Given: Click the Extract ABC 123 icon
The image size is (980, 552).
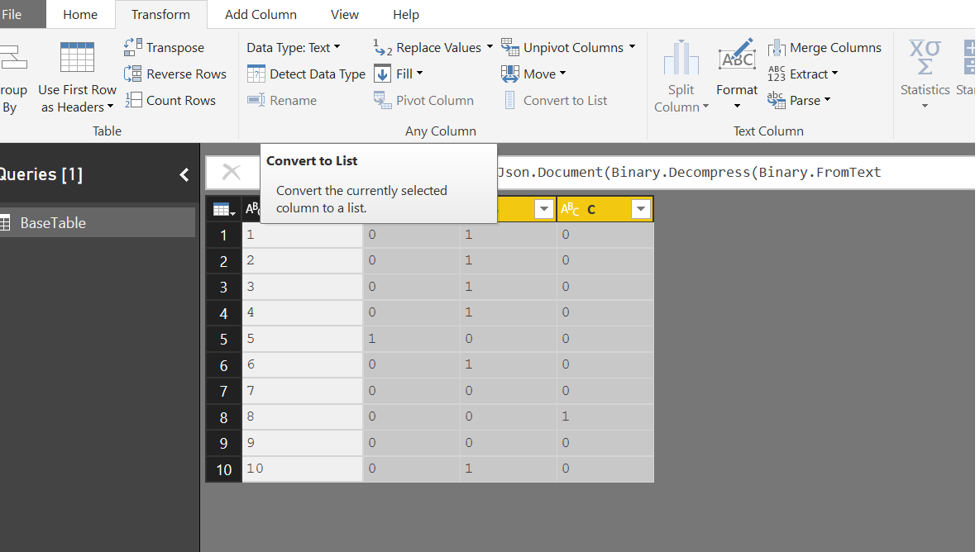Looking at the screenshot, I should tap(777, 74).
